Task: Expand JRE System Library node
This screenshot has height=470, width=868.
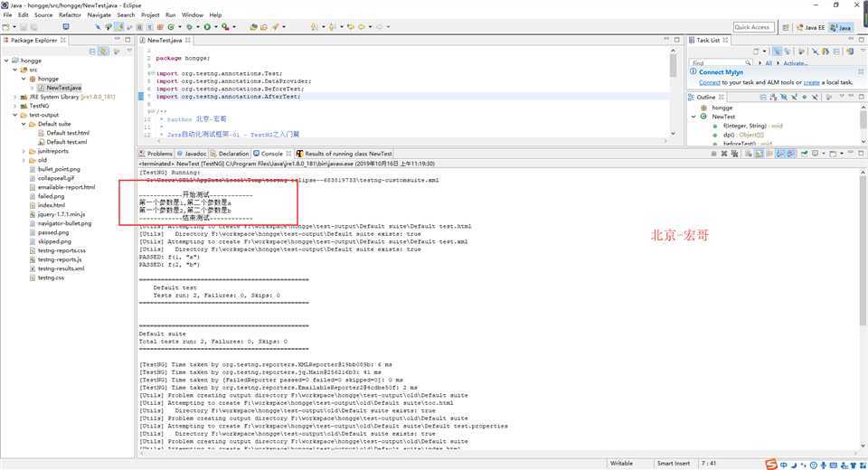Action: click(15, 97)
